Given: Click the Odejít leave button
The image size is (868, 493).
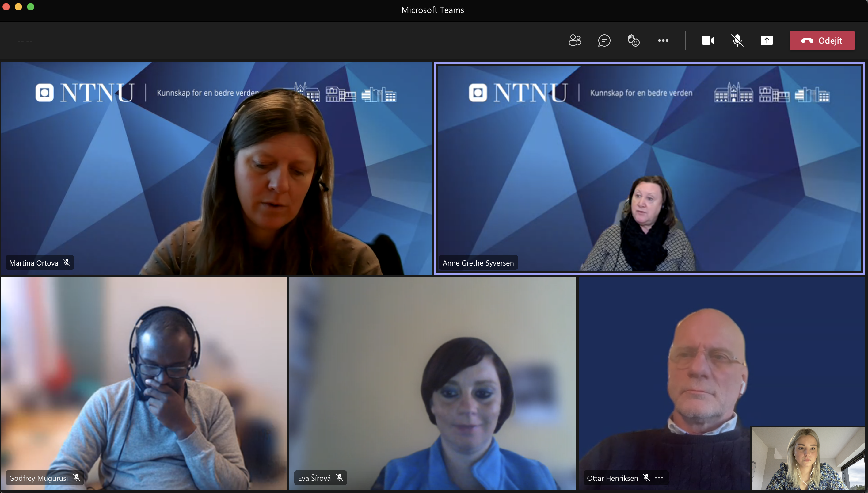Looking at the screenshot, I should coord(822,41).
